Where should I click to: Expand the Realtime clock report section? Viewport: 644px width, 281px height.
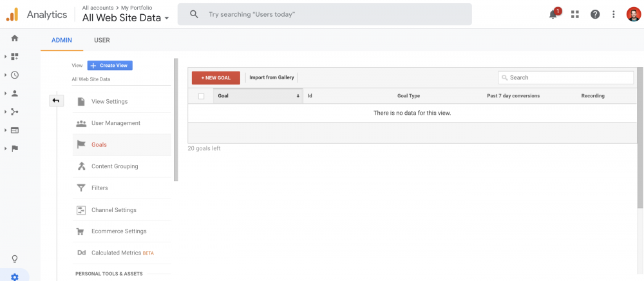pyautogui.click(x=14, y=75)
